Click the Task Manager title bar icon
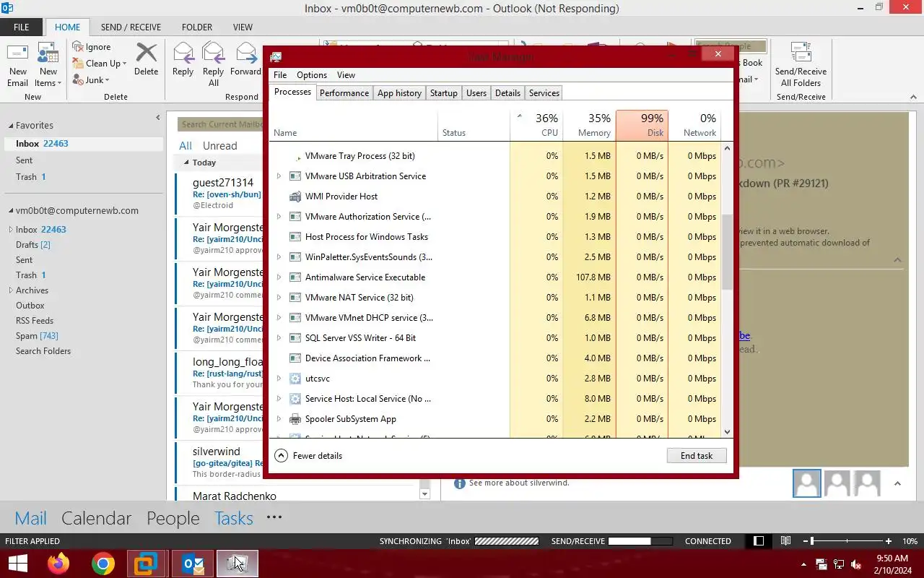Image resolution: width=924 pixels, height=578 pixels. (x=276, y=56)
